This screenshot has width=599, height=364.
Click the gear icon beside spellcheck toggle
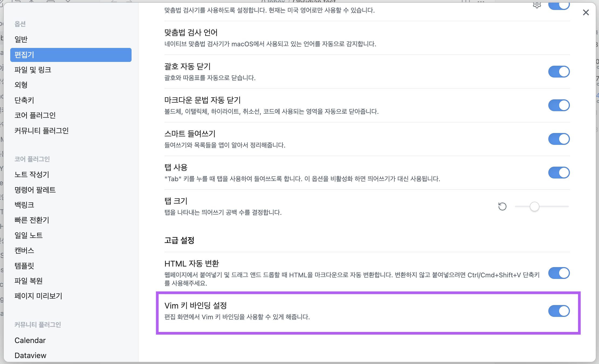[x=537, y=5]
